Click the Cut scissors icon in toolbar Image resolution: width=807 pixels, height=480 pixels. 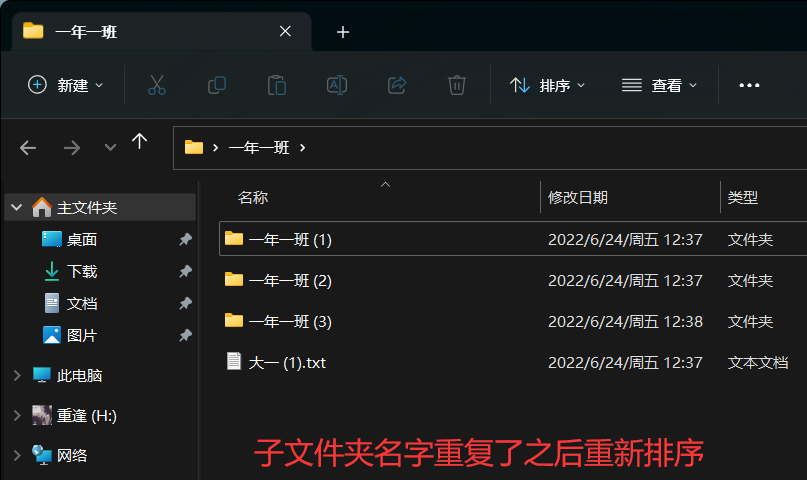[x=157, y=85]
